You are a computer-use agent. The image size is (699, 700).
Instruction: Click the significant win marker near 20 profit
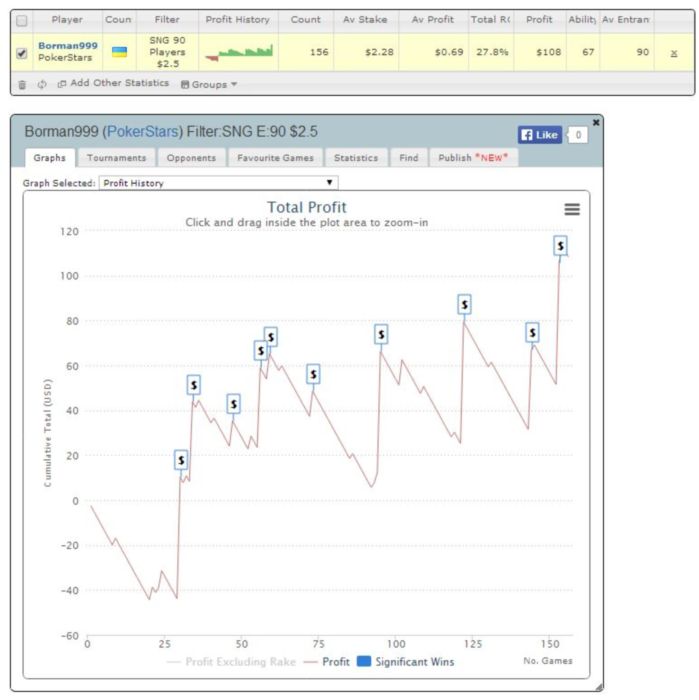click(181, 460)
